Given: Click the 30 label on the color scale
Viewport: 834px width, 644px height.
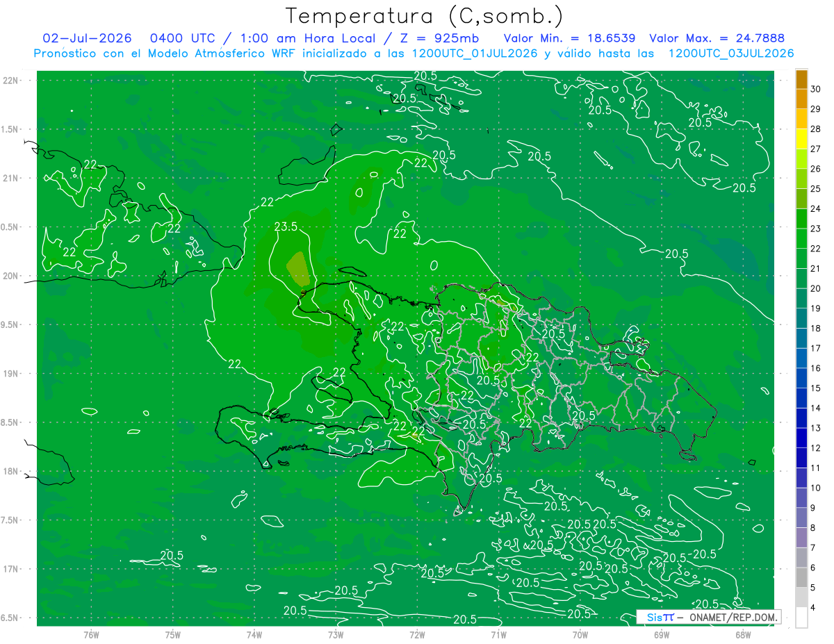Looking at the screenshot, I should 816,89.
